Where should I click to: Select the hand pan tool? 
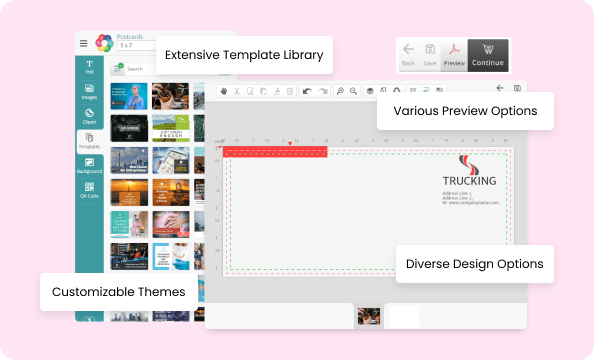click(224, 91)
